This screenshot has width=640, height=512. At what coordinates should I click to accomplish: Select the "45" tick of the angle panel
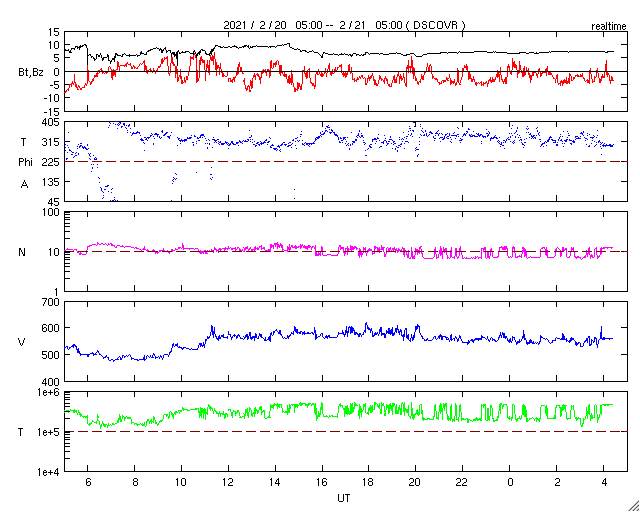click(53, 201)
